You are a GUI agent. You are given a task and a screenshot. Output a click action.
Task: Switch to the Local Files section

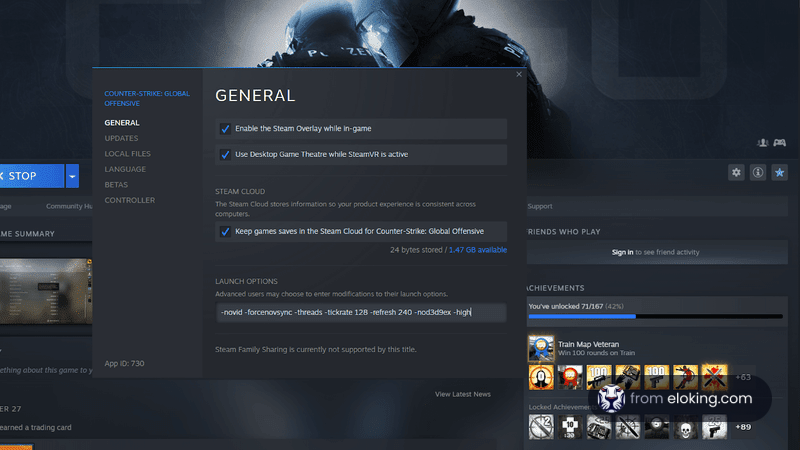pyautogui.click(x=128, y=154)
